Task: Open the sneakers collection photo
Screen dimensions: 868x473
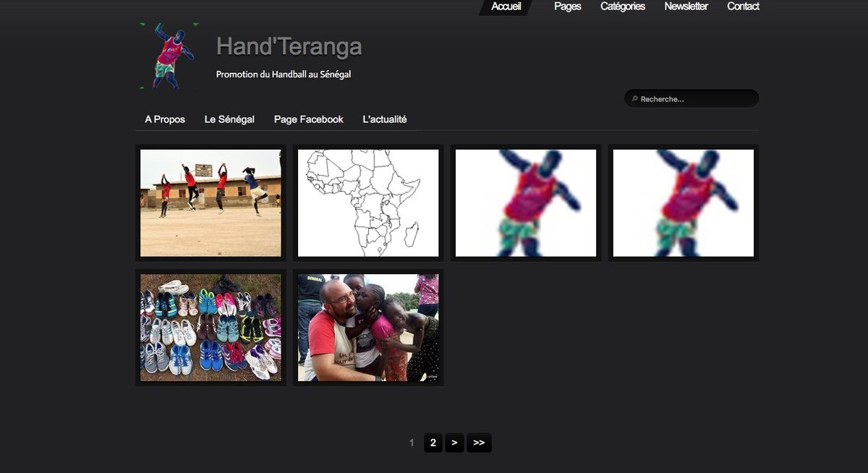Action: (210, 328)
